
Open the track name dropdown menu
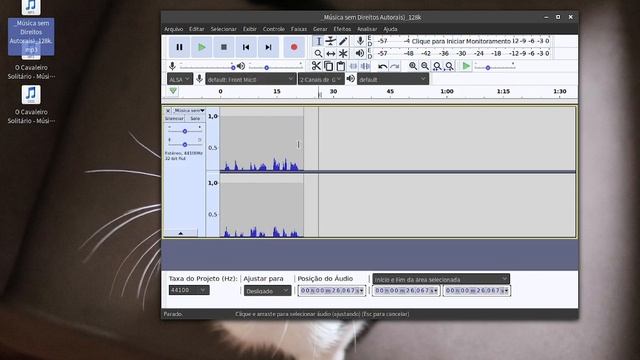[x=189, y=111]
